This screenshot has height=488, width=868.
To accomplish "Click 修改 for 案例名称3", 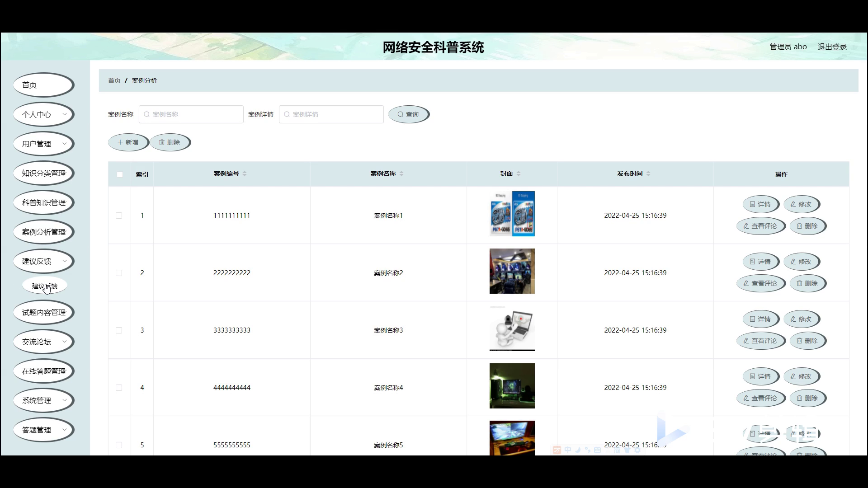I will 801,319.
